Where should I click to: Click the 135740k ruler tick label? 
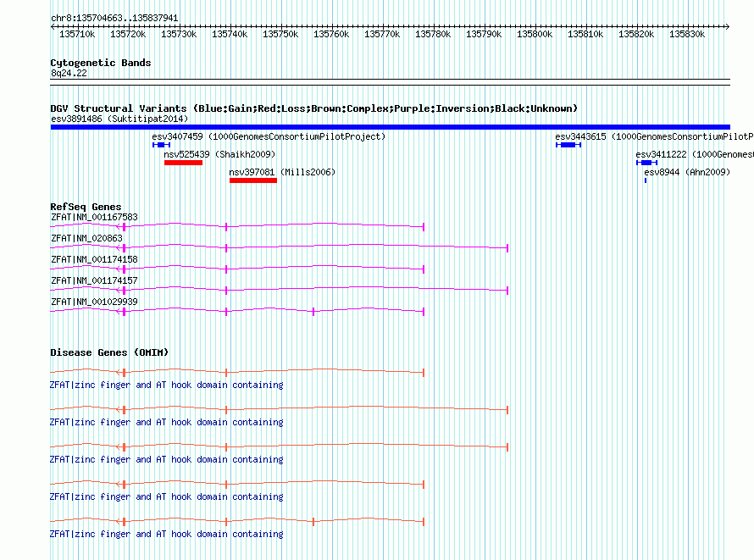point(230,34)
